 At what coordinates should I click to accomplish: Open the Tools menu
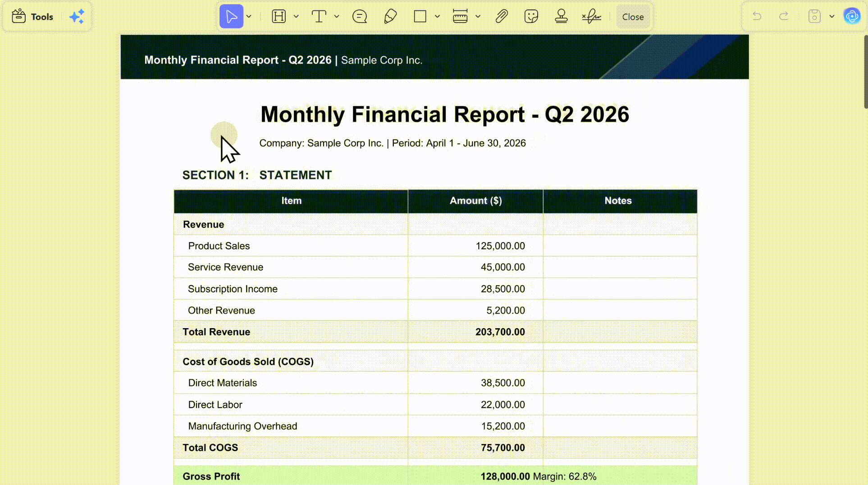[32, 17]
